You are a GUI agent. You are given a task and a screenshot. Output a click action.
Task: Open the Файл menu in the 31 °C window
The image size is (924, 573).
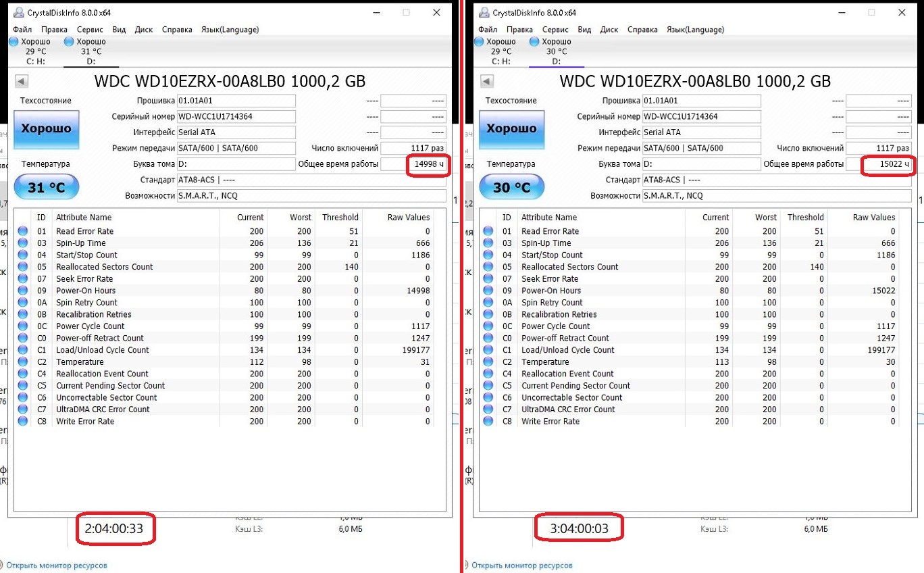tap(22, 30)
